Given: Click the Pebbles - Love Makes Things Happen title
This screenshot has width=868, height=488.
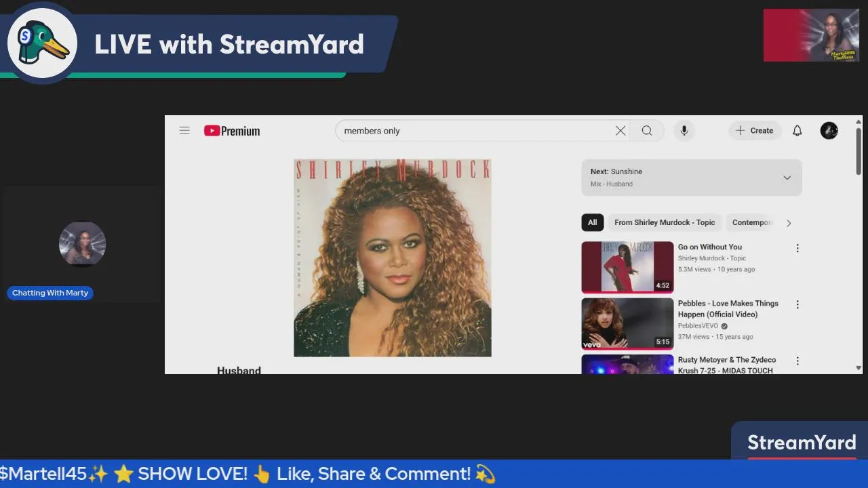Looking at the screenshot, I should [x=728, y=308].
